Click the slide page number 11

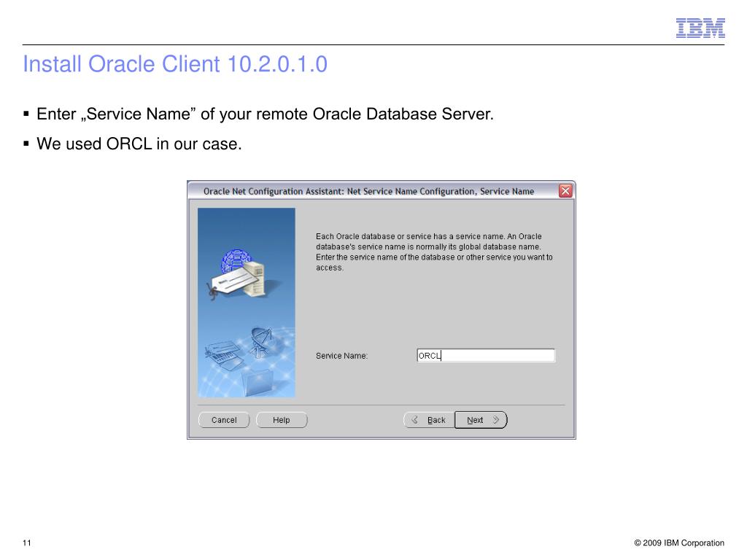(27, 542)
